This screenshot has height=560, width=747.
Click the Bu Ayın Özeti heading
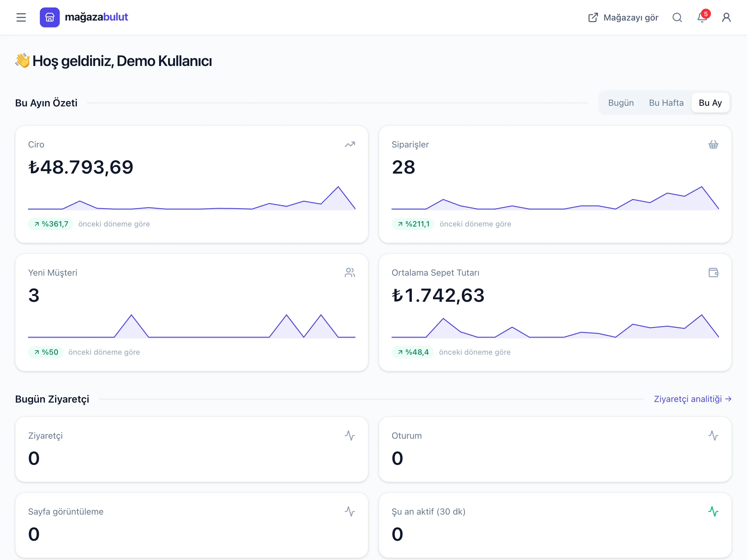(46, 103)
